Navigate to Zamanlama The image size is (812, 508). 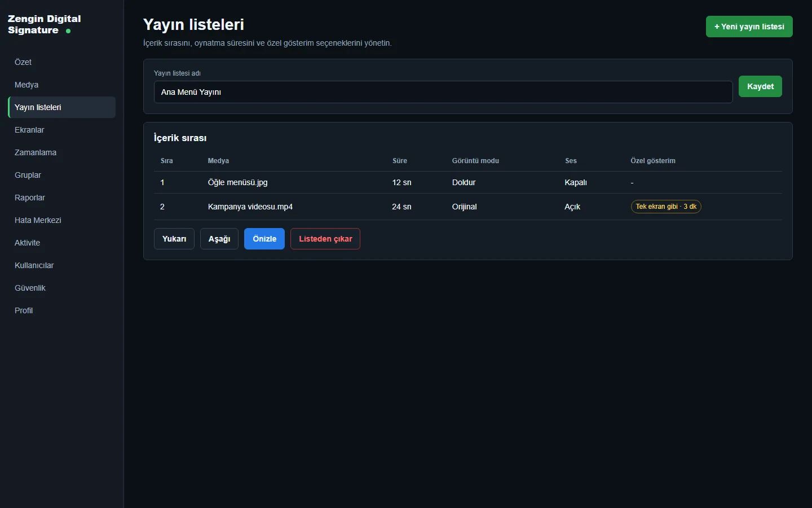pos(61,152)
